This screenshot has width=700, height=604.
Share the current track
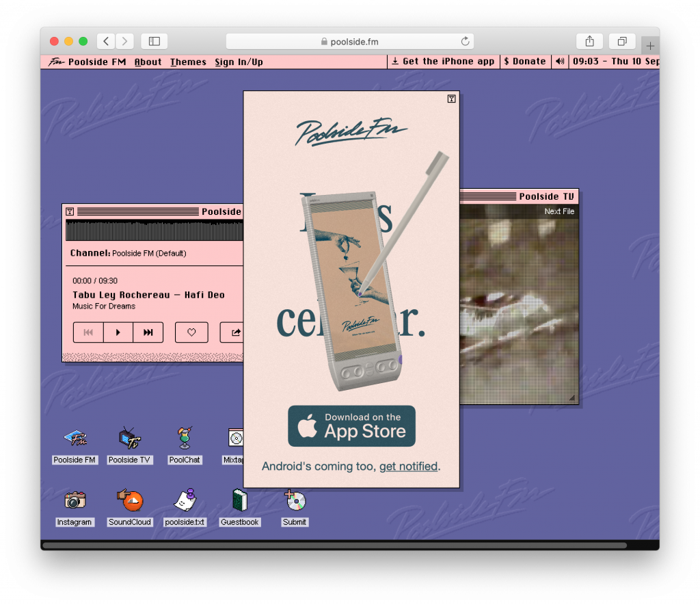pos(232,332)
